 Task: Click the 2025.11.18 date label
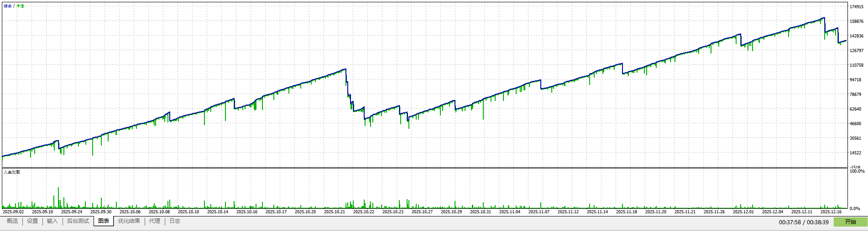627,212
